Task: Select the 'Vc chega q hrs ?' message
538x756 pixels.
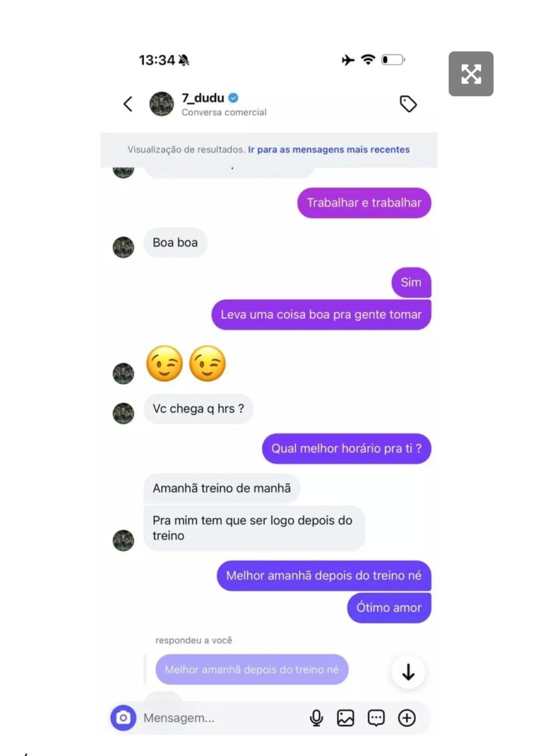Action: click(198, 409)
